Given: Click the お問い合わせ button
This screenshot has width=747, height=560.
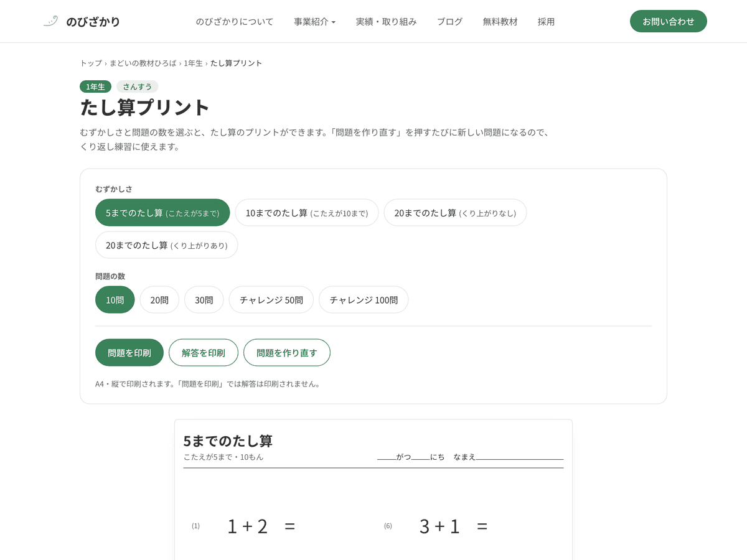Looking at the screenshot, I should (x=669, y=21).
